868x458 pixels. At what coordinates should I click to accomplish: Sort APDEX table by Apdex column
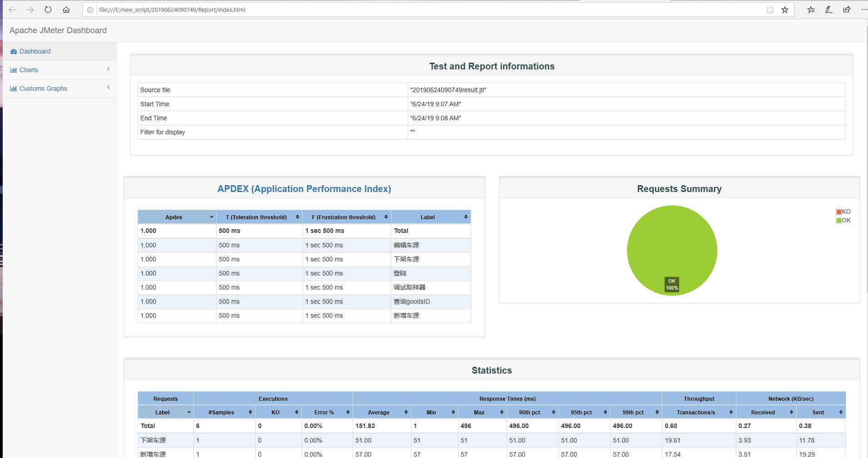177,217
